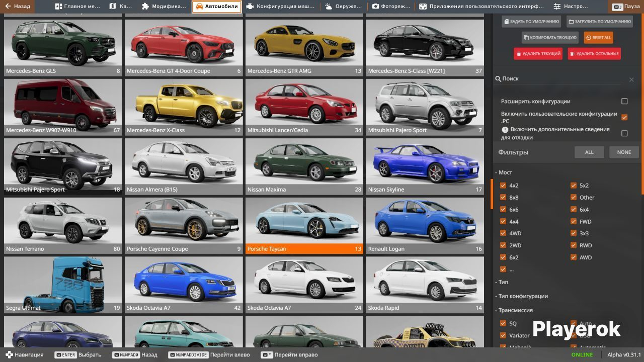Click Загрузить по умолчанию button

(x=600, y=22)
